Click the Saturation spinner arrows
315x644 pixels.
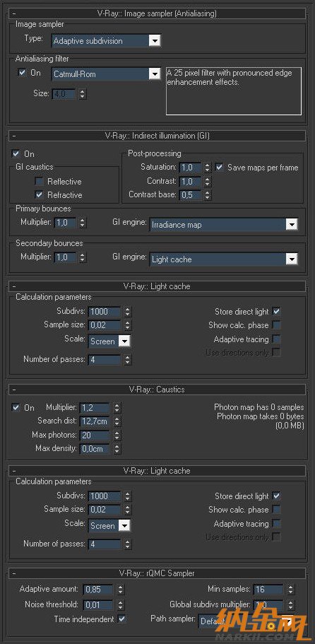tap(208, 168)
